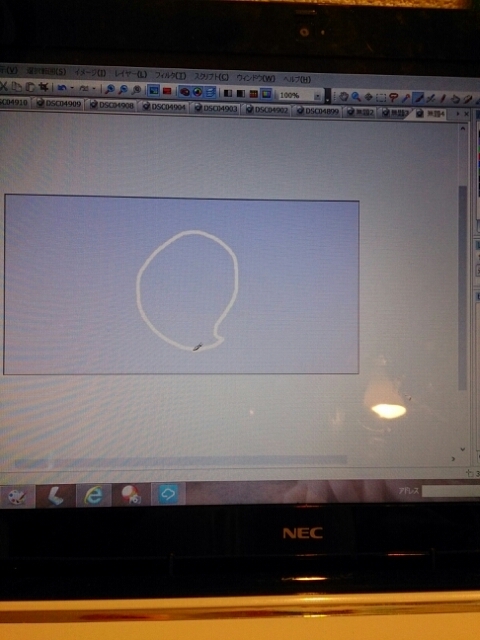
Task: Open the レイヤー(L) menu
Action: coord(131,74)
